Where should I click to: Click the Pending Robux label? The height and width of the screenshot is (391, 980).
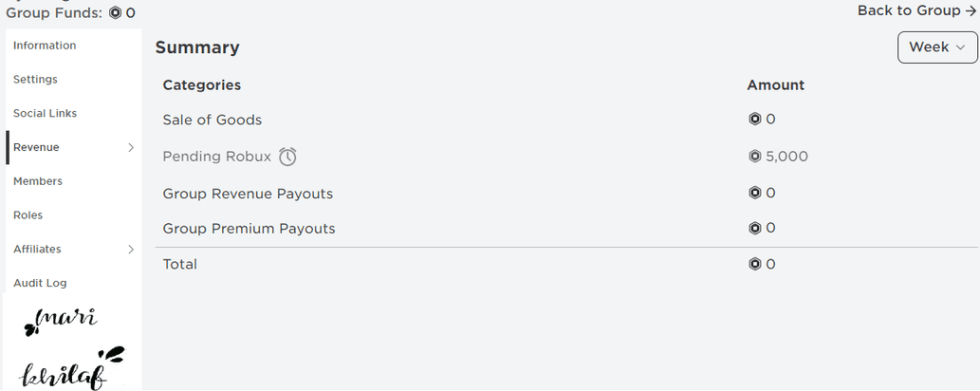coord(217,157)
